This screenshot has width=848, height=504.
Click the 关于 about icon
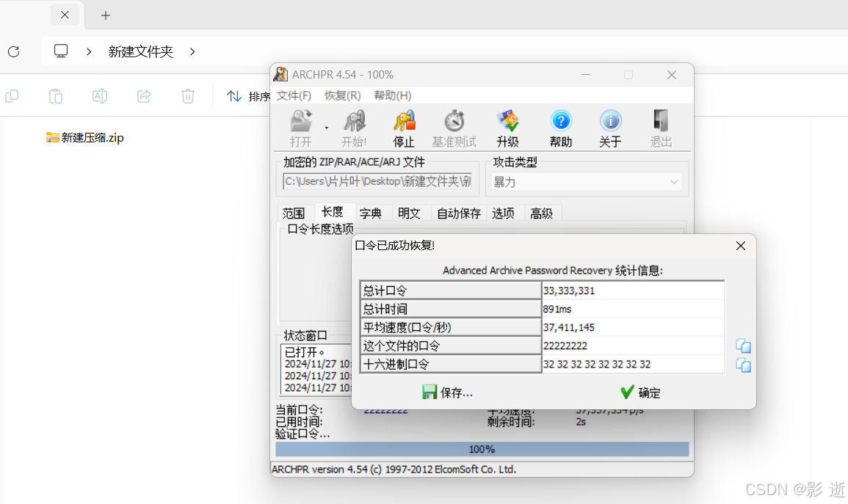point(611,128)
